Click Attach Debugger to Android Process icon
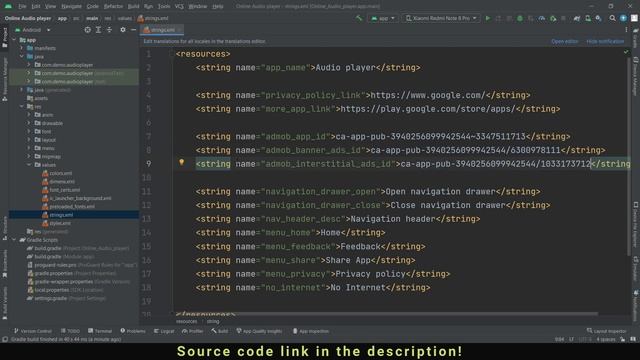This screenshot has height=360, width=640. pyautogui.click(x=553, y=18)
